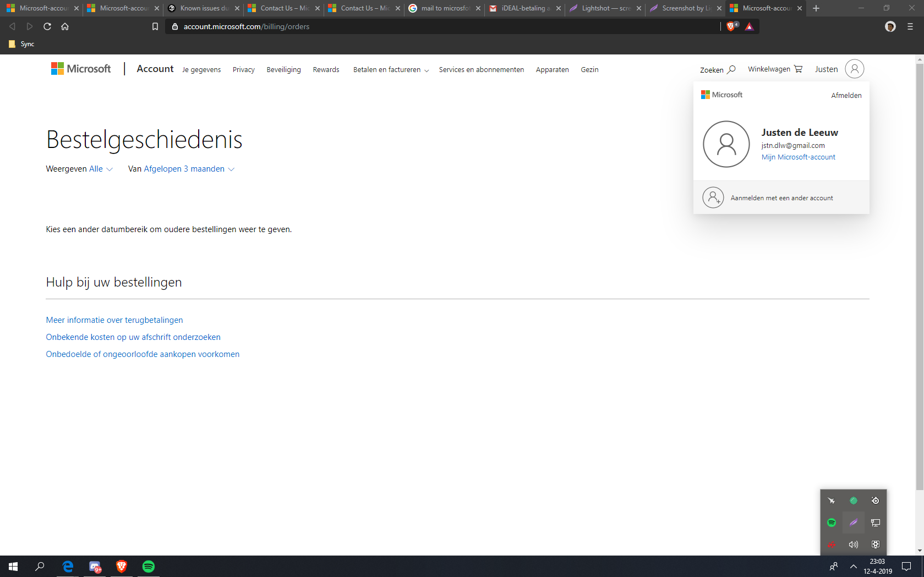
Task: Open the Discord-like chat app on taskbar
Action: [95, 567]
